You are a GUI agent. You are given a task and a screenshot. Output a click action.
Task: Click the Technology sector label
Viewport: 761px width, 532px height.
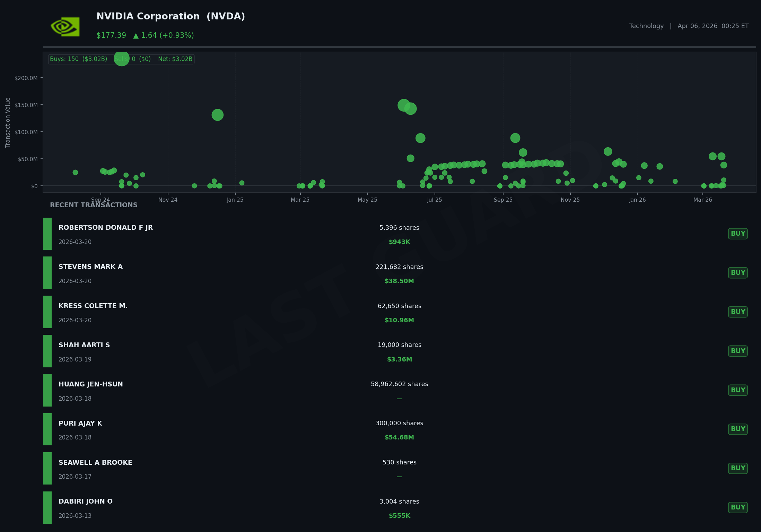coord(646,26)
